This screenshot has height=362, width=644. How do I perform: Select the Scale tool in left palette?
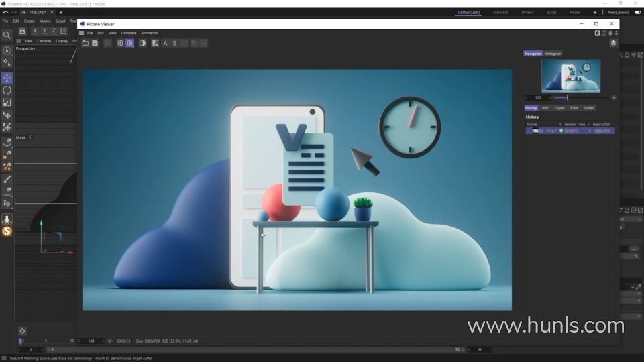click(x=7, y=103)
